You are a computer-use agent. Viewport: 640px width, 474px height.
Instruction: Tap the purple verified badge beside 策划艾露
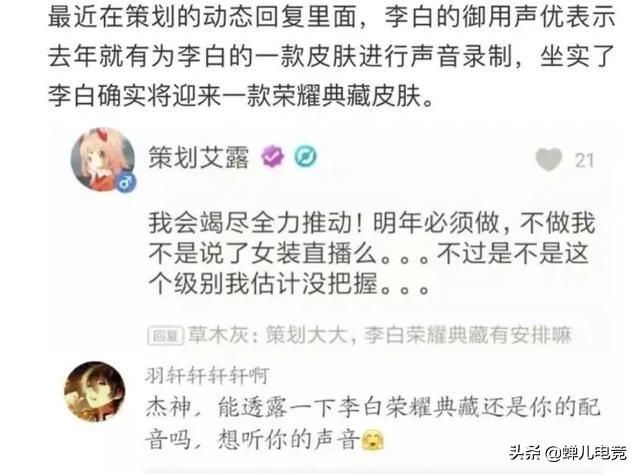click(x=273, y=156)
